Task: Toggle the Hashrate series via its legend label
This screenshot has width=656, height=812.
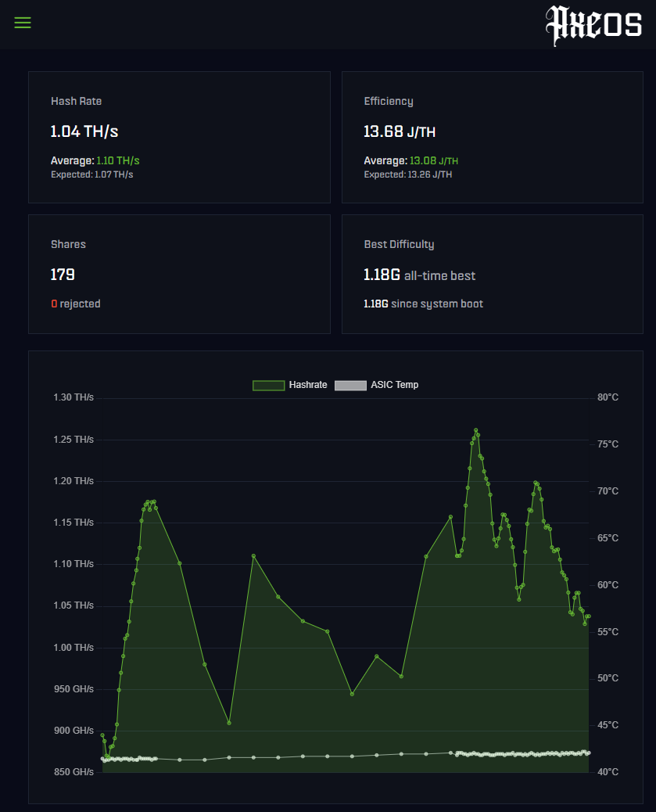Action: [x=308, y=385]
